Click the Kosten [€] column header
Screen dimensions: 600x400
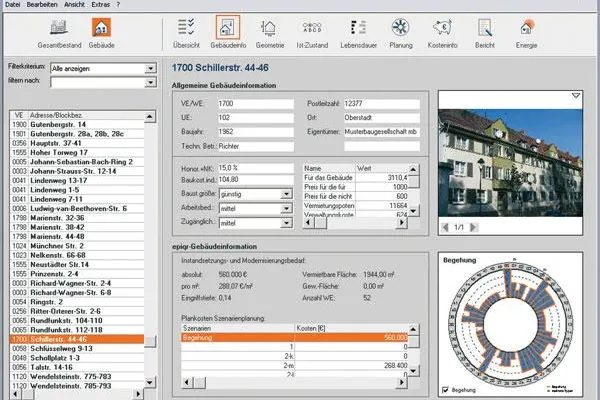click(351, 328)
